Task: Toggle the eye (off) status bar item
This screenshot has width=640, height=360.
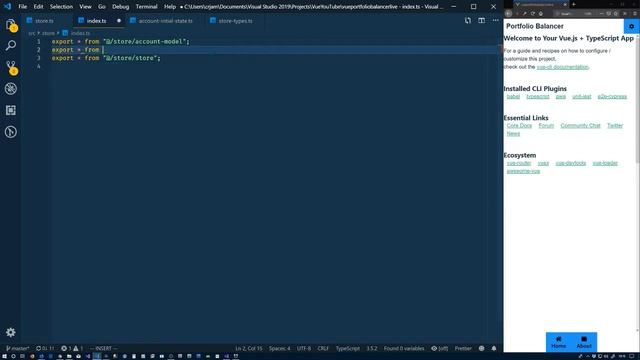Action: pyautogui.click(x=440, y=348)
